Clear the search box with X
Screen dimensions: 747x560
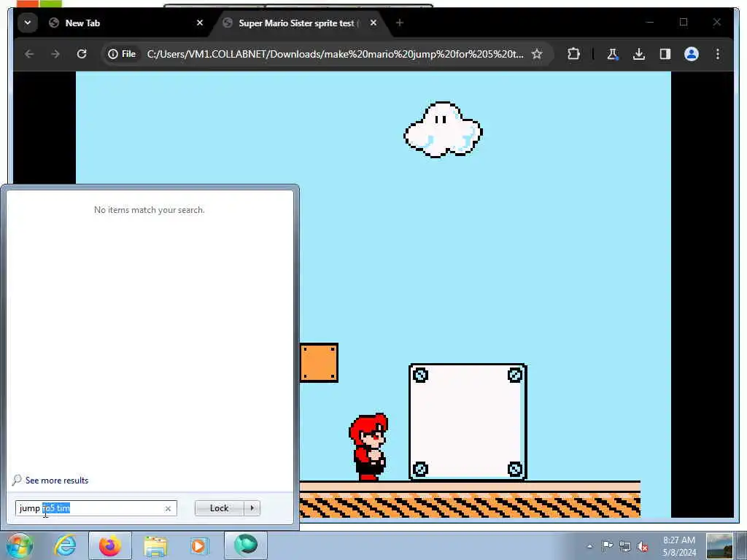coord(168,508)
